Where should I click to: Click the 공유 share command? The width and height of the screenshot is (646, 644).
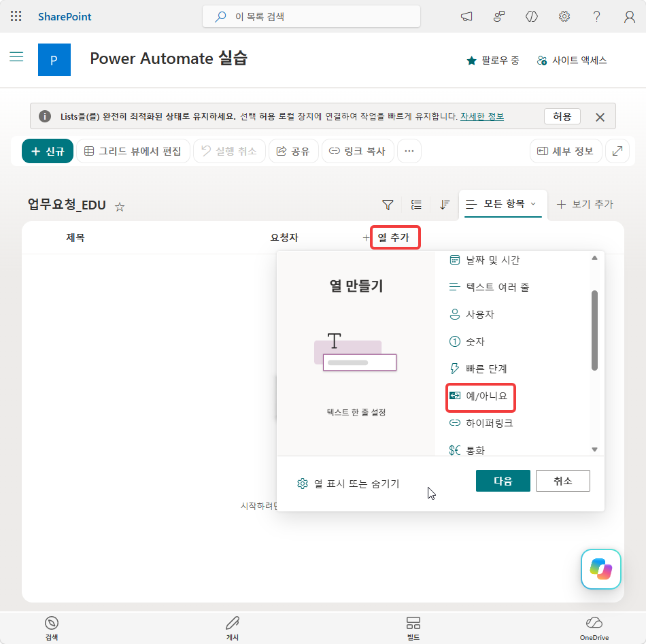(x=293, y=151)
